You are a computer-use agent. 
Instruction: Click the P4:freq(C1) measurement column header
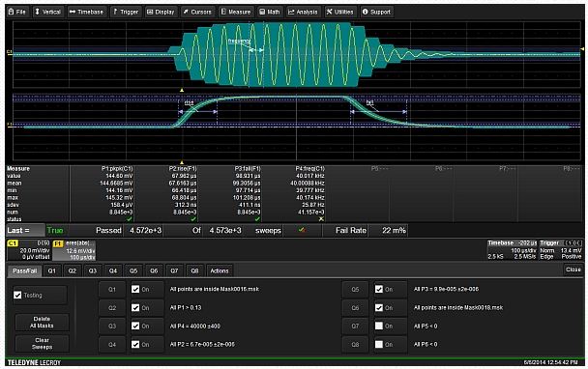[x=309, y=169]
